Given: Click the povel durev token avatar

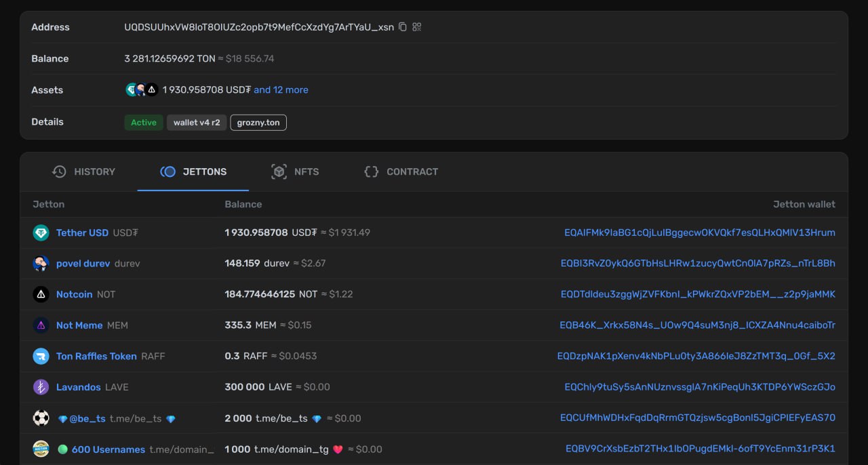Looking at the screenshot, I should 41,263.
